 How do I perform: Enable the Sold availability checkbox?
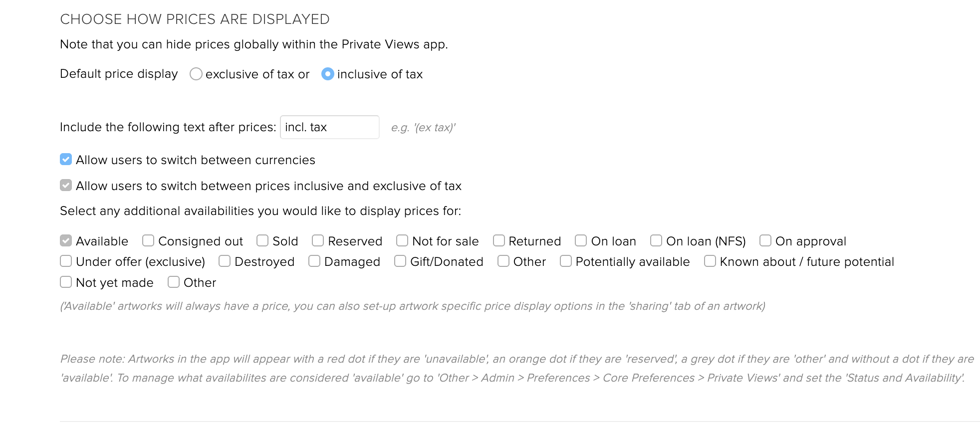tap(262, 241)
